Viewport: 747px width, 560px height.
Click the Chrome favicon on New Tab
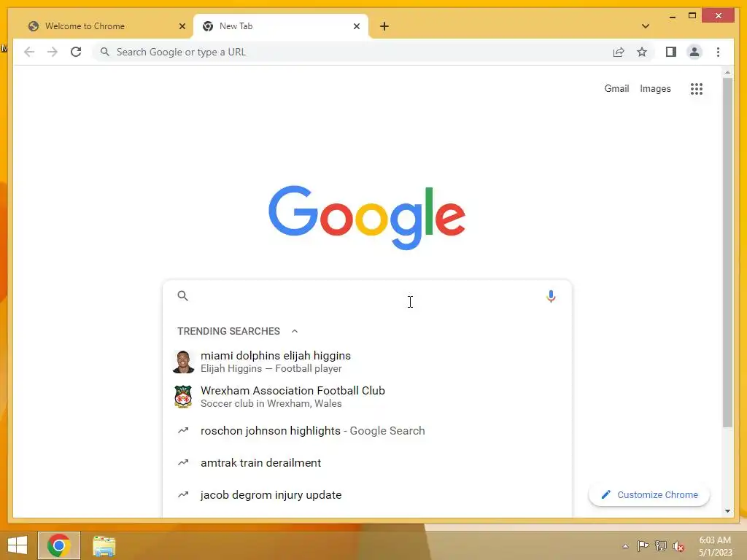[208, 26]
